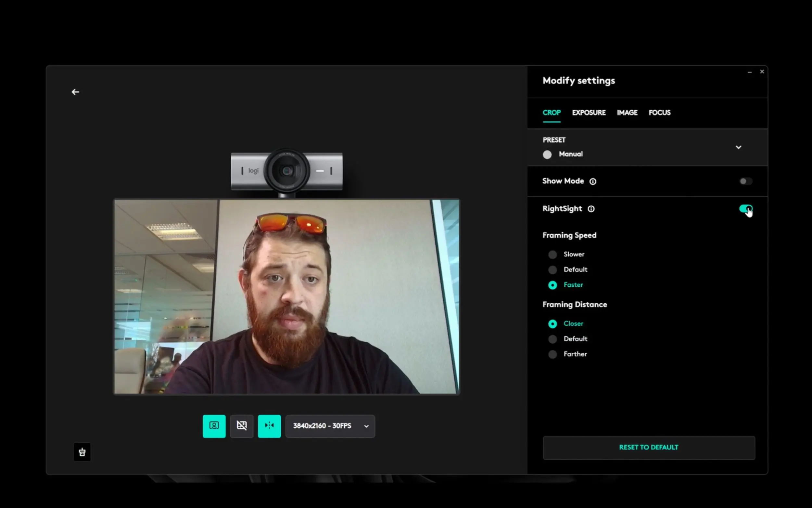The height and width of the screenshot is (508, 812).
Task: Toggle the mirror image flip icon
Action: [x=269, y=426]
